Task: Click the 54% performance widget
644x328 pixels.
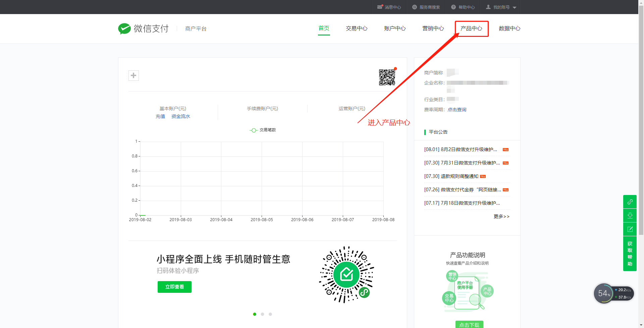Action: coord(604,293)
